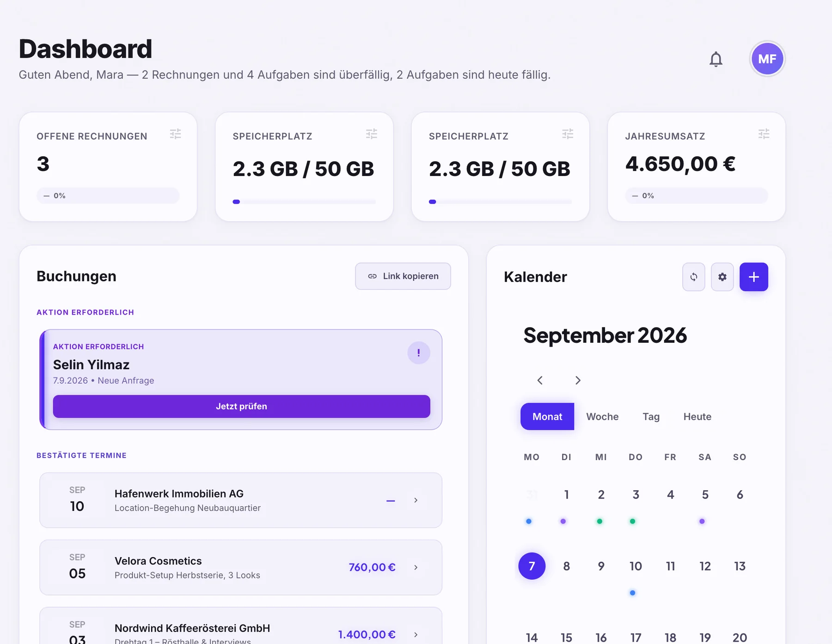Click the September 2026 heading
The image size is (832, 644).
(x=605, y=335)
